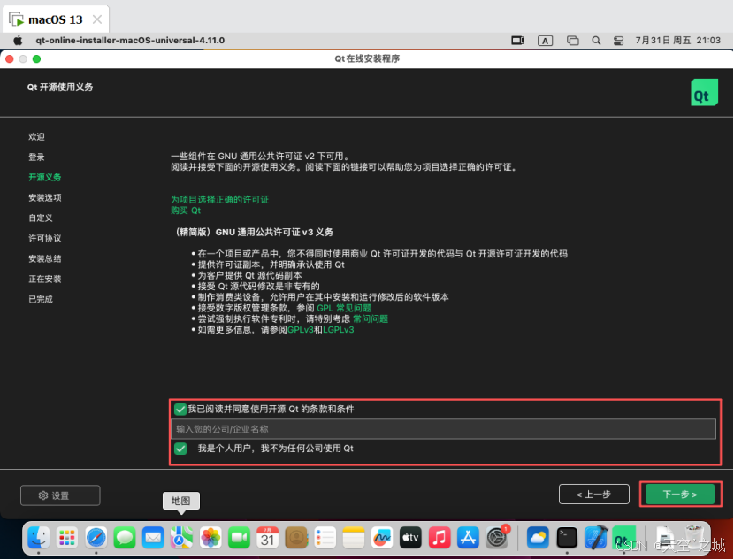This screenshot has width=734, height=560.
Task: Toggle the 我已阅读并同意使用开源 Qt 的条款和条件 checkbox
Action: click(x=180, y=410)
